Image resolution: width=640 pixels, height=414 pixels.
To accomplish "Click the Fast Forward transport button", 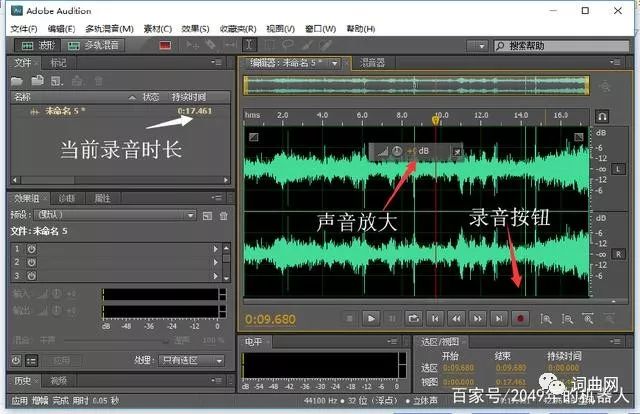I will tap(477, 318).
